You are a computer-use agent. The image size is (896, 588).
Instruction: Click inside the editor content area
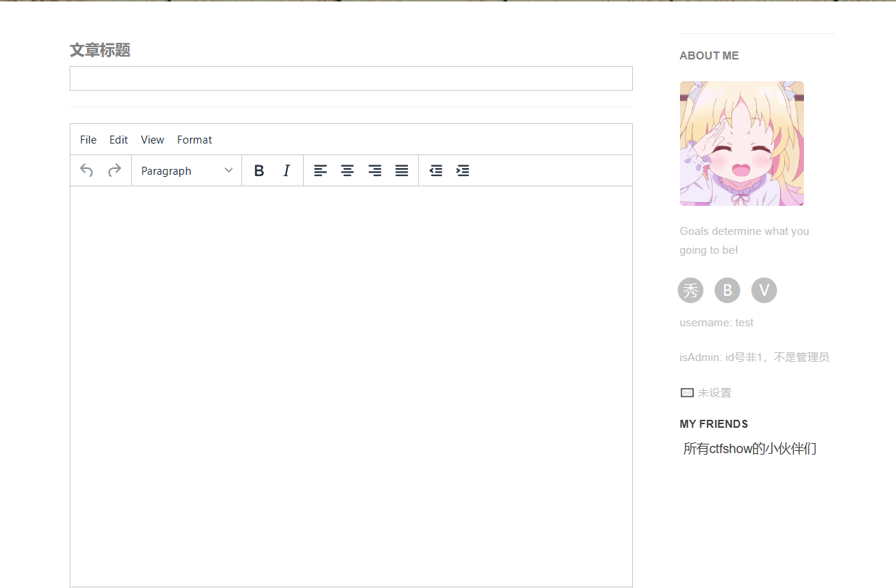coord(351,386)
